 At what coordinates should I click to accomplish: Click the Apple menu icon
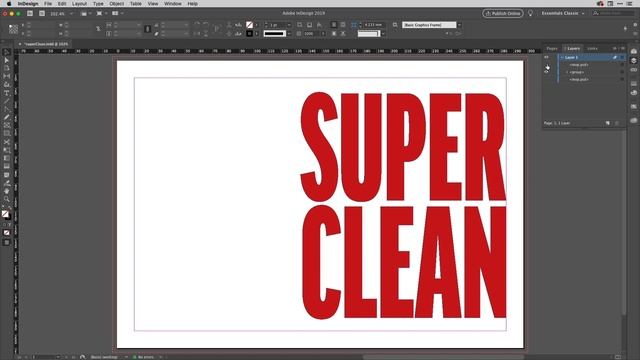(9, 4)
